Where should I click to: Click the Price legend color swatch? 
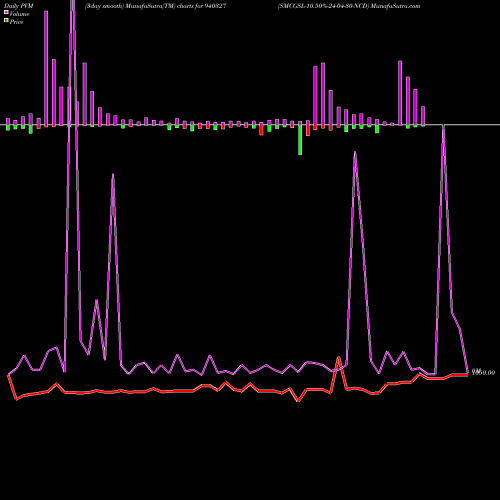[x=6, y=21]
